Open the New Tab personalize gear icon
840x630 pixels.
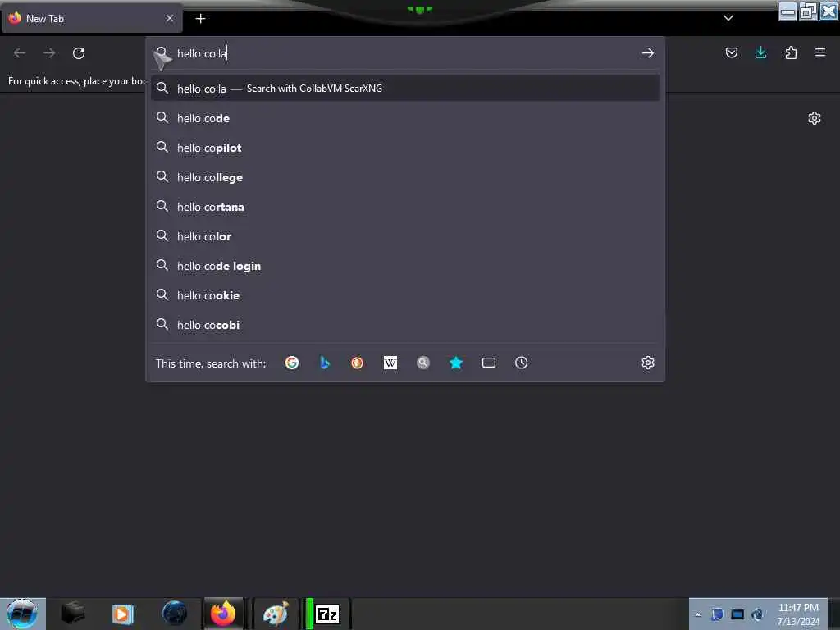815,118
